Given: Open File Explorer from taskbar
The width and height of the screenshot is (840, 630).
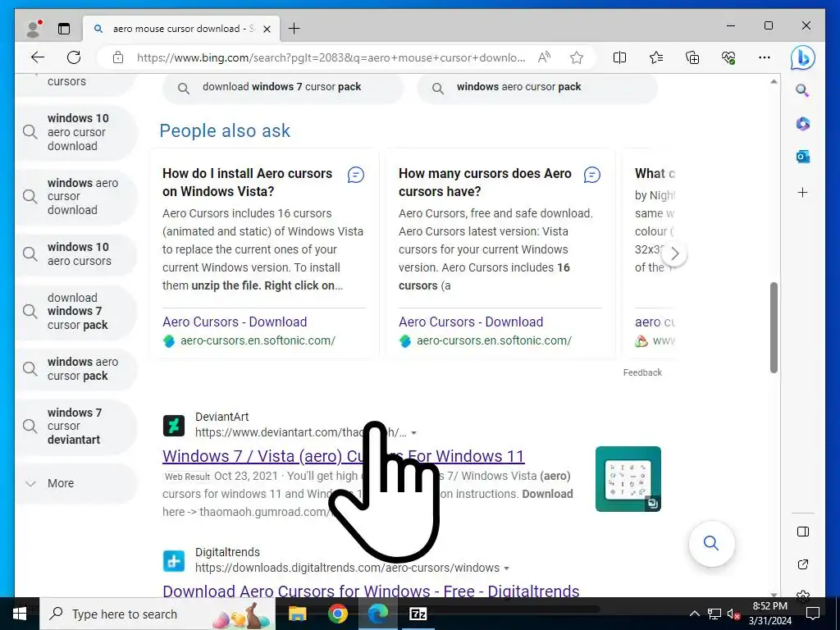Looking at the screenshot, I should (x=297, y=614).
